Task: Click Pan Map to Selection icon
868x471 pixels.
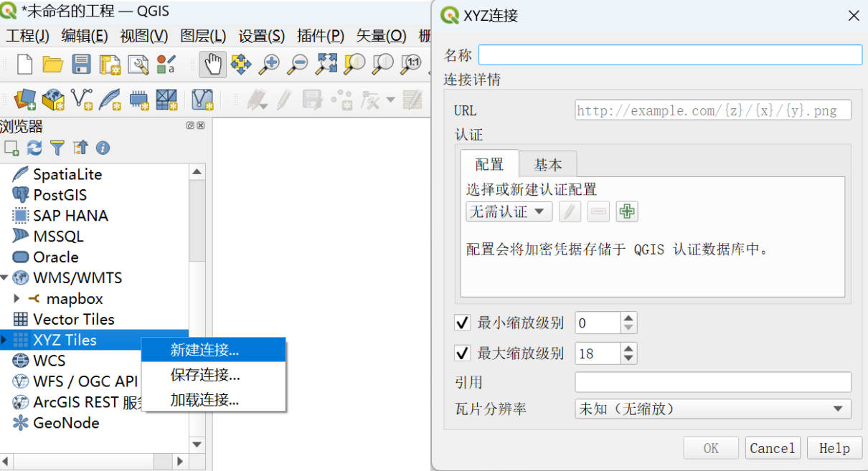Action: [241, 64]
